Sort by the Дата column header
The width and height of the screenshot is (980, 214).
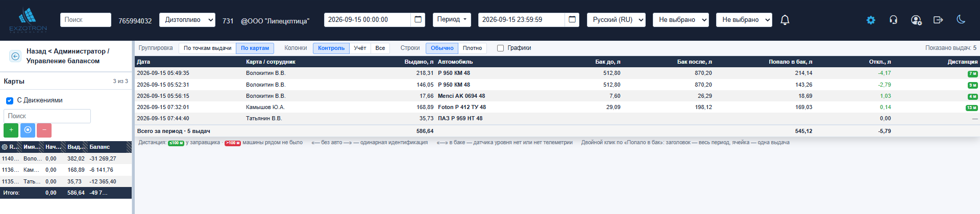pyautogui.click(x=143, y=62)
